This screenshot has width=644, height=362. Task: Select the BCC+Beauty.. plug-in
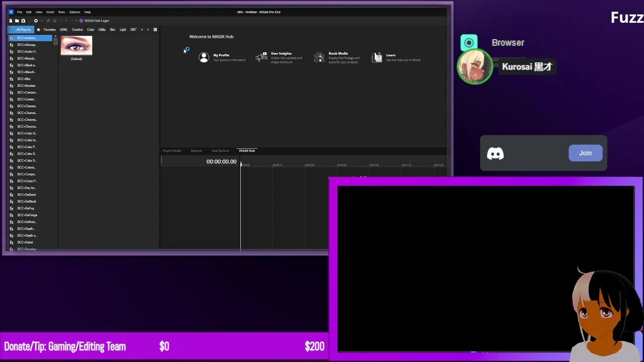[x=30, y=58]
